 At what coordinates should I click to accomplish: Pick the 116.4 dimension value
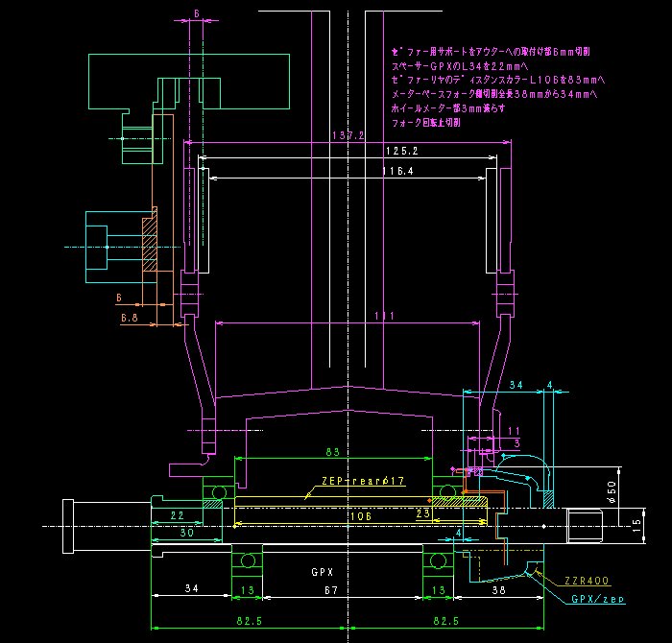pos(397,171)
